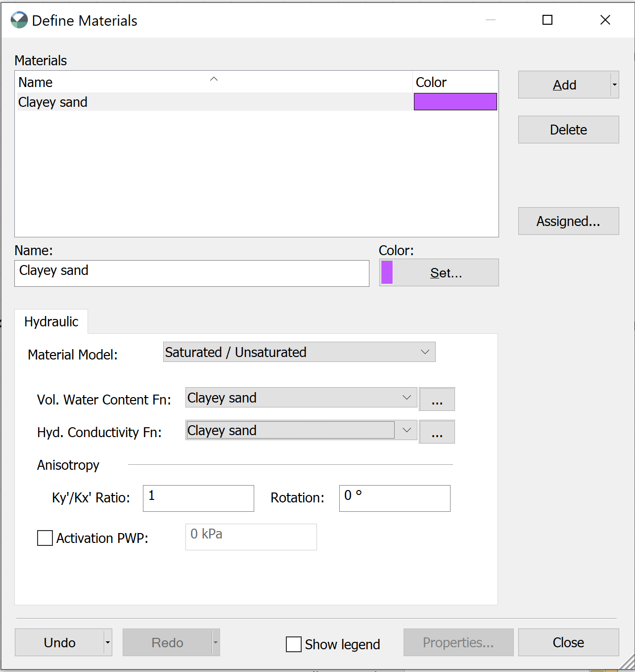Expand the Undo history arrow
635x672 pixels.
(108, 642)
